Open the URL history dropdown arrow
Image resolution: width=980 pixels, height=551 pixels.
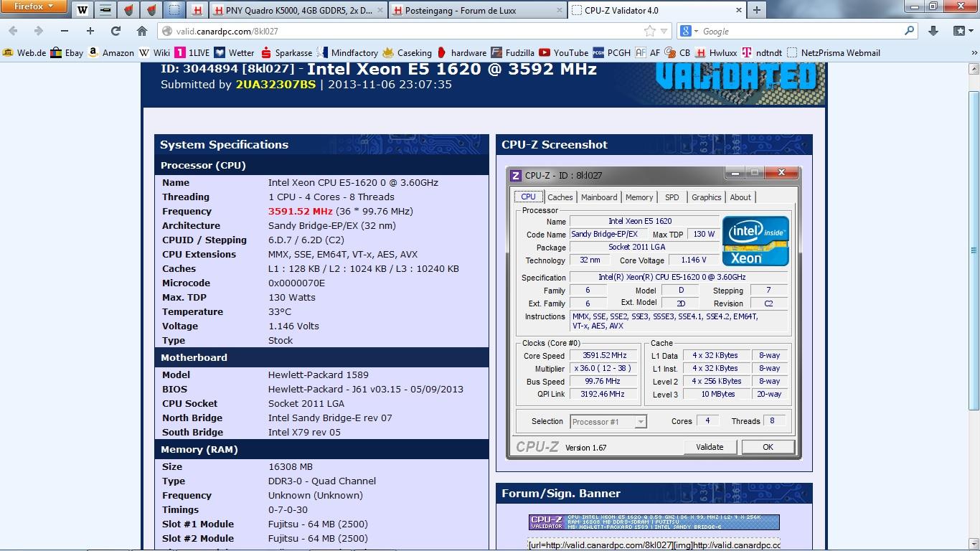664,31
